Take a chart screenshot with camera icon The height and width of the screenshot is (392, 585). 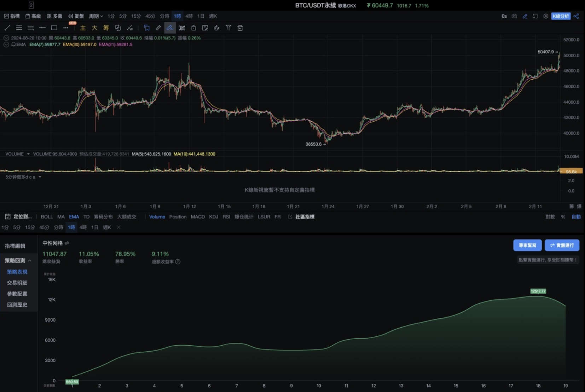coord(514,16)
